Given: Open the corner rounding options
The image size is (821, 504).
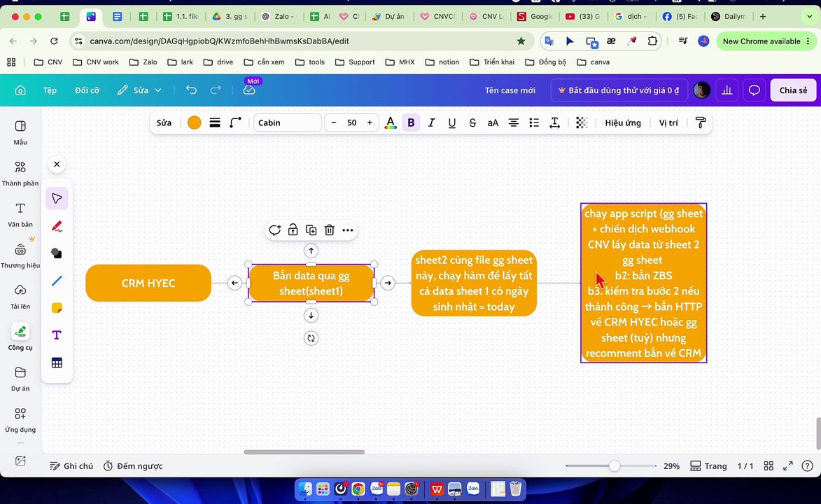Looking at the screenshot, I should click(x=236, y=122).
